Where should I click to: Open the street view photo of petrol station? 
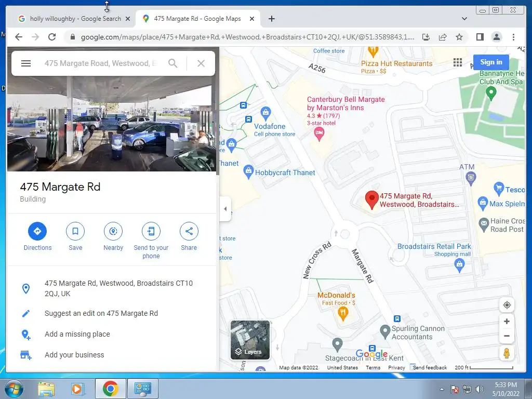(x=111, y=124)
